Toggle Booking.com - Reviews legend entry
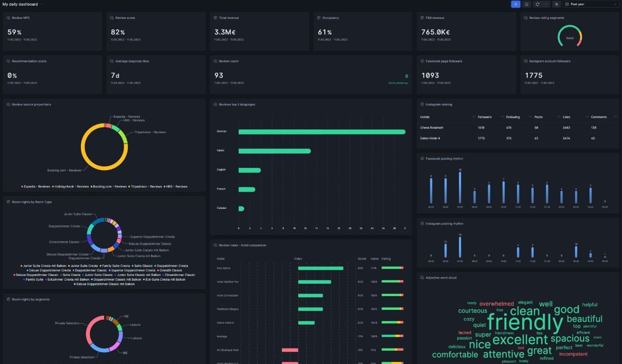622x364 pixels. coord(108,186)
